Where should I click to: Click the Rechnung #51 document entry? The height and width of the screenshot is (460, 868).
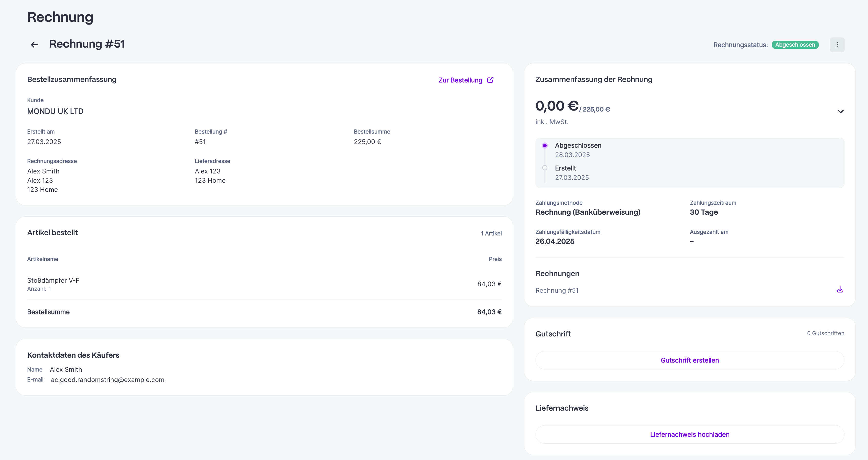[x=557, y=290]
